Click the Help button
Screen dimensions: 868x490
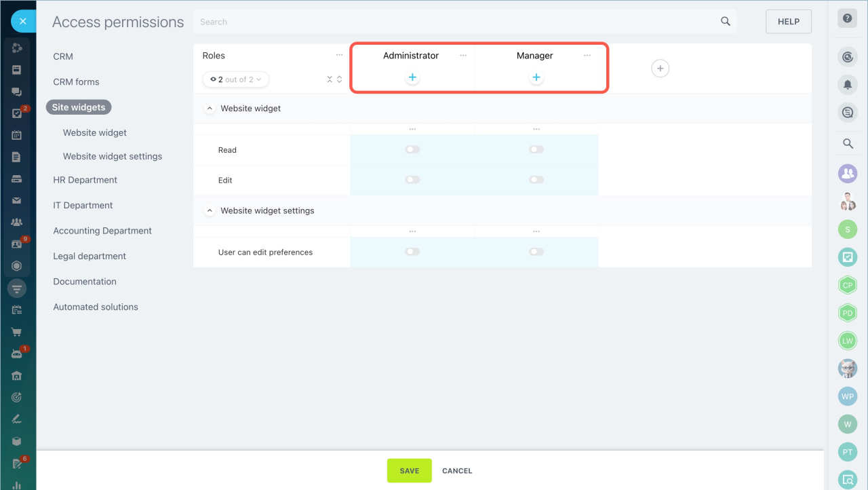788,22
